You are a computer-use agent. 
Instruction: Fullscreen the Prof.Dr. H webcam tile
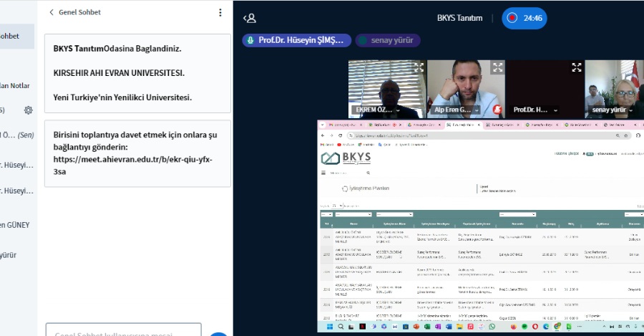[x=576, y=67]
